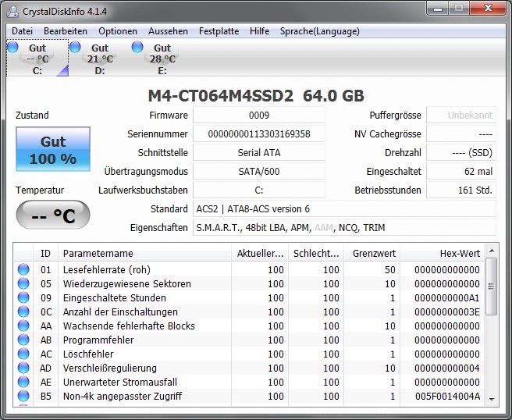Click status icon for Programmfehler row
The image size is (512, 420).
click(x=23, y=340)
